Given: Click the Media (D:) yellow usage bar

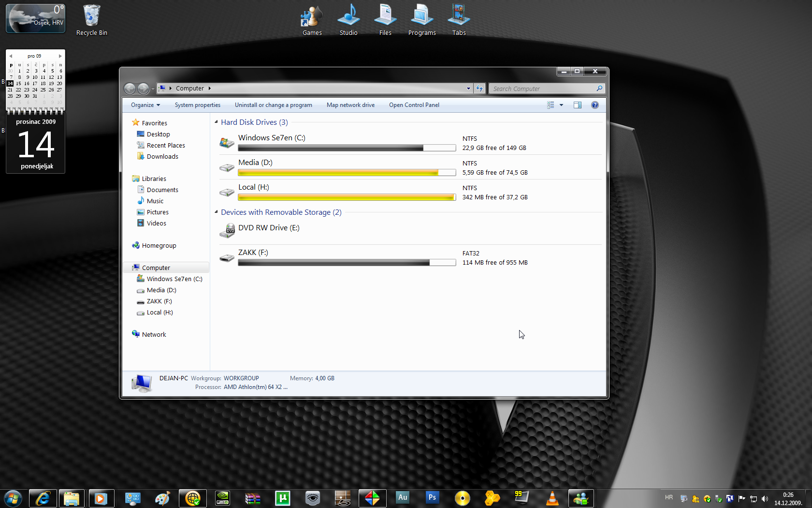Looking at the screenshot, I should tap(347, 173).
